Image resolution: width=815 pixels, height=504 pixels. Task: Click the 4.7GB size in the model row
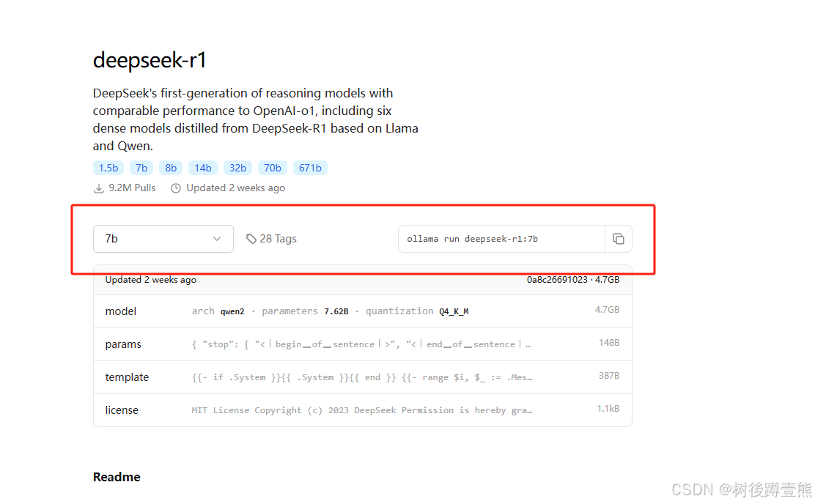tap(607, 310)
